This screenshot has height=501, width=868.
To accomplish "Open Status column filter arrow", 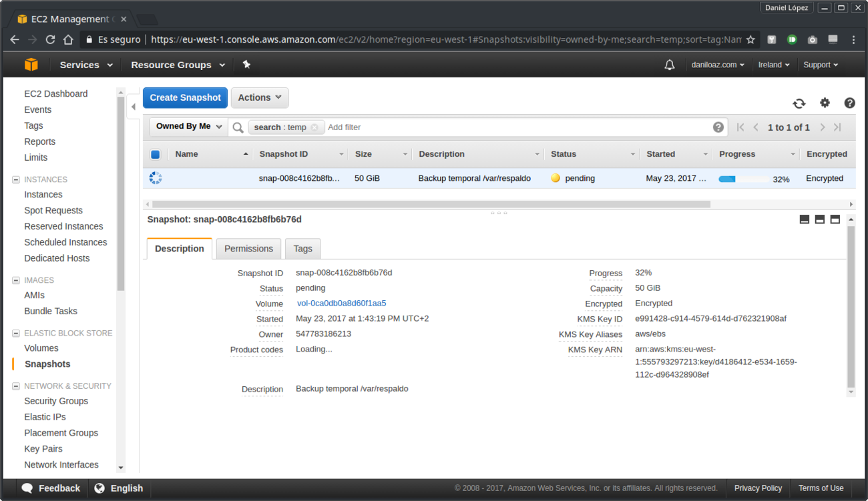I will tap(633, 154).
